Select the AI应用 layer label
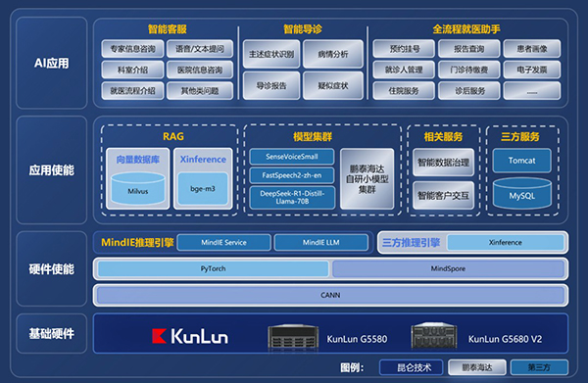The width and height of the screenshot is (588, 383). (x=52, y=63)
